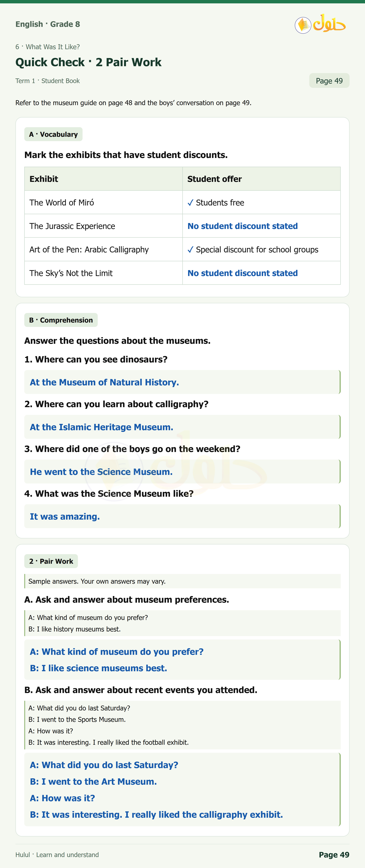Click the '6 · What Was It Like?' unit link
365x868 pixels.
click(x=47, y=47)
